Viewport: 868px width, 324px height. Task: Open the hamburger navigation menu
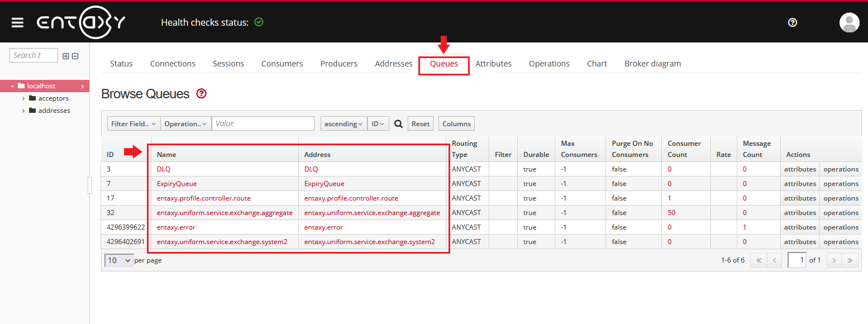tap(17, 22)
